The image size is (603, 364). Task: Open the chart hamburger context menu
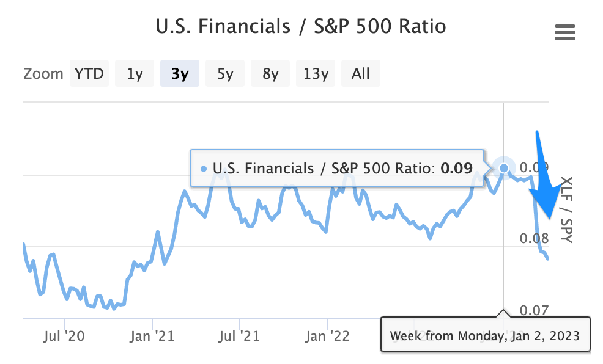point(565,32)
